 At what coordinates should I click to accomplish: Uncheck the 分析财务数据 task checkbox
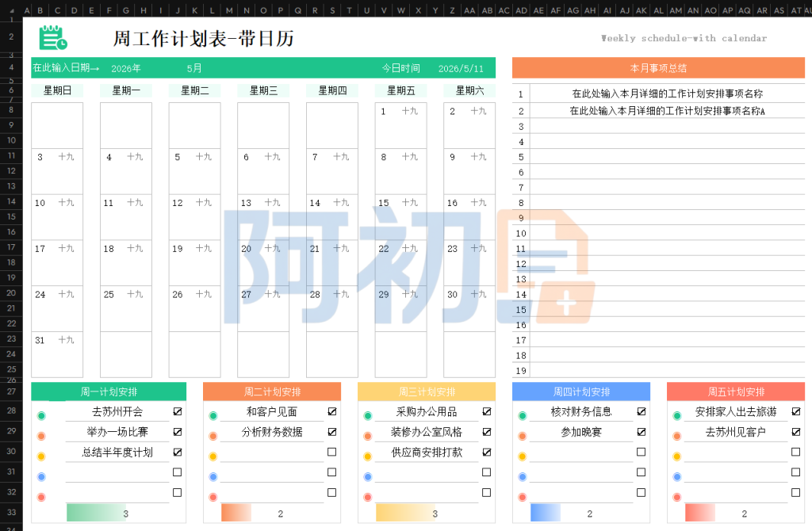332,432
